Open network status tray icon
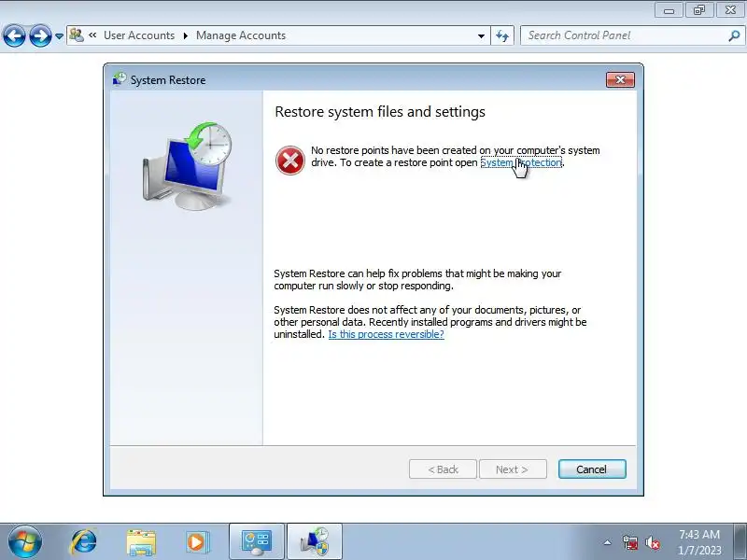Viewport: 747px width, 560px height. (629, 542)
